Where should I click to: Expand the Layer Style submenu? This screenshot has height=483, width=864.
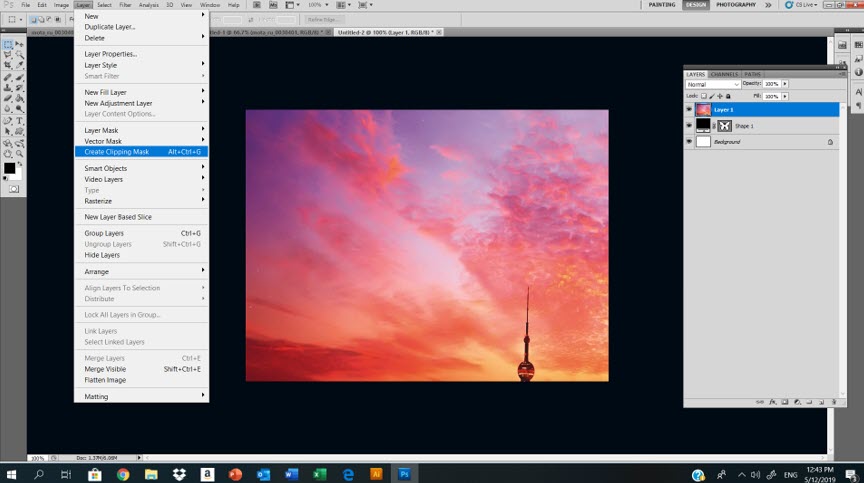coord(142,65)
